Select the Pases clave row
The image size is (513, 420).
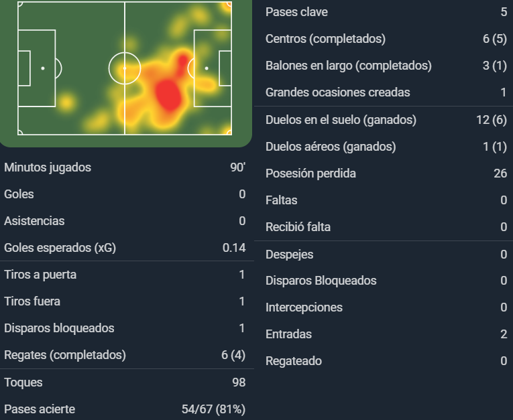click(x=386, y=12)
